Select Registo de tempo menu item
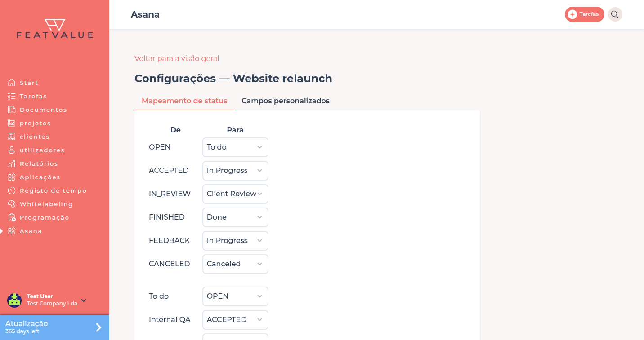Screen dimensions: 644x340 point(53,190)
